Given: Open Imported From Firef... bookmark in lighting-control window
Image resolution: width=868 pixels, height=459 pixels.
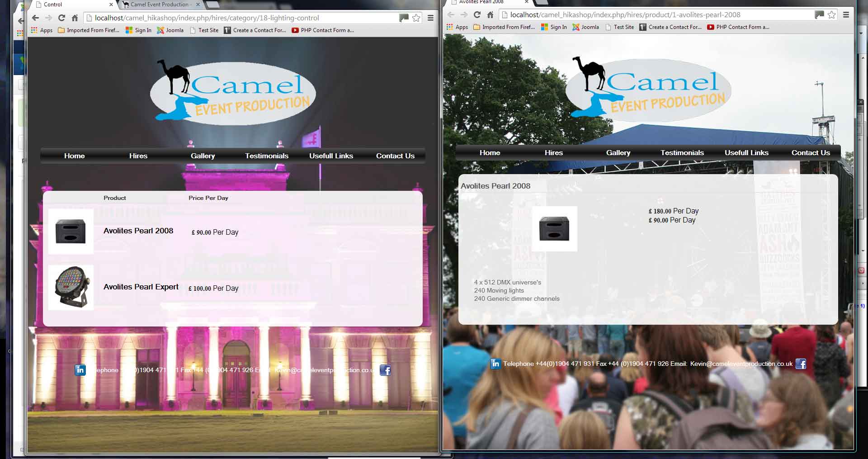Looking at the screenshot, I should point(89,30).
